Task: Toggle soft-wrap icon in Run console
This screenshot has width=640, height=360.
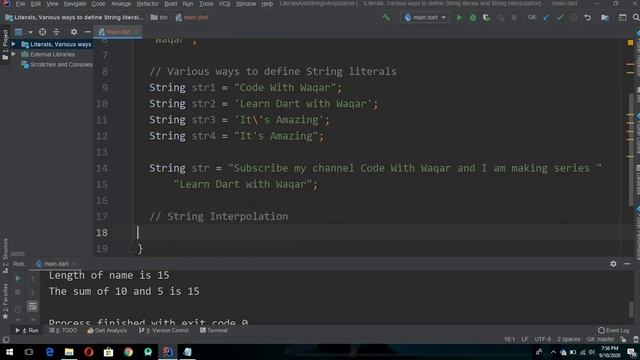Action: [x=33, y=306]
